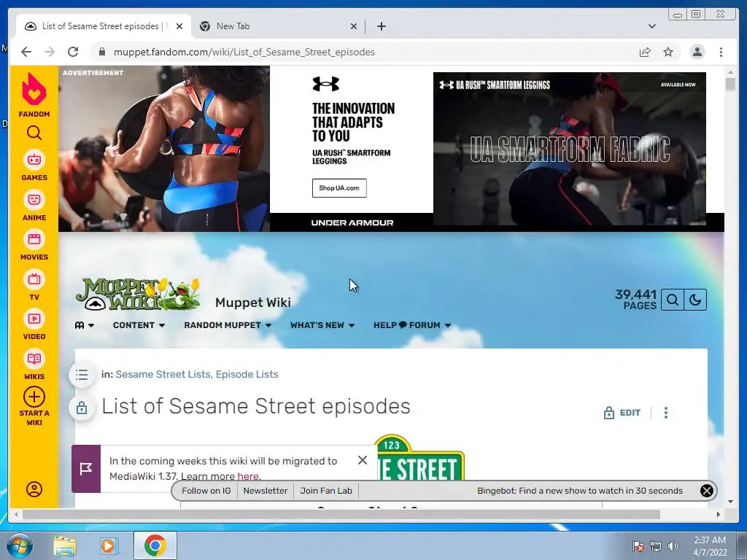Viewport: 747px width, 560px height.
Task: Click the vertical scrollbar thumb
Action: (x=730, y=85)
